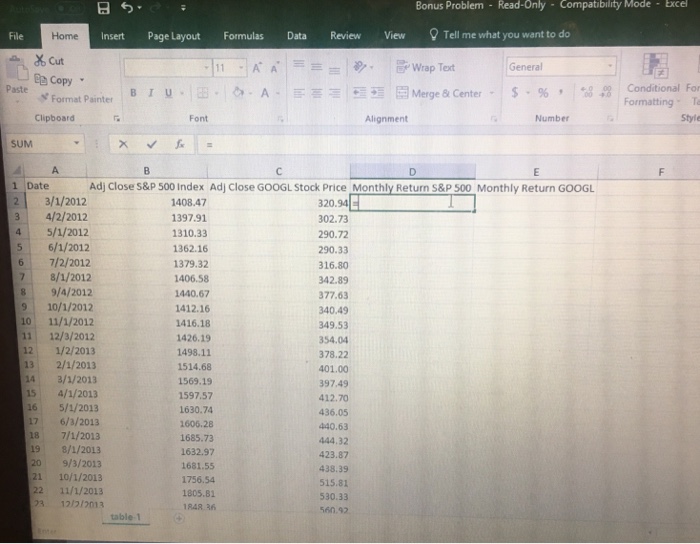The image size is (700, 544).
Task: Click the Cancel X formula icon
Action: tap(123, 144)
